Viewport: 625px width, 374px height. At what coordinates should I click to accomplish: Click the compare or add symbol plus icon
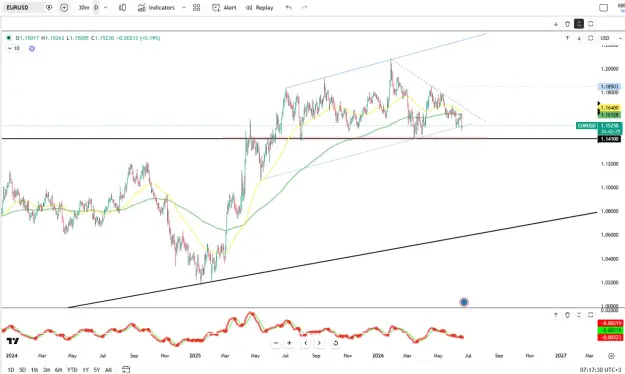64,8
